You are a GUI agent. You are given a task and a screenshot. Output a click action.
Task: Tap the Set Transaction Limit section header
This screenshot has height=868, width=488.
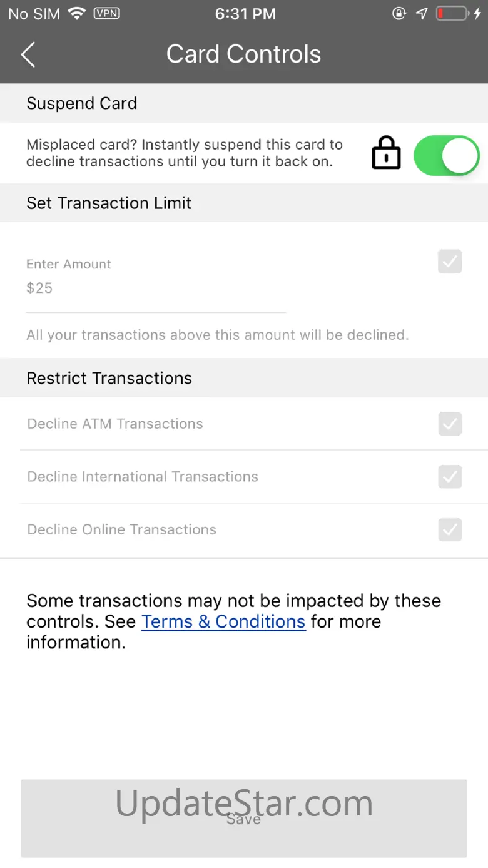109,203
